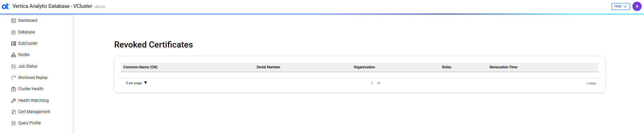
Task: Click the Dashboard sidebar icon
Action: point(14,21)
